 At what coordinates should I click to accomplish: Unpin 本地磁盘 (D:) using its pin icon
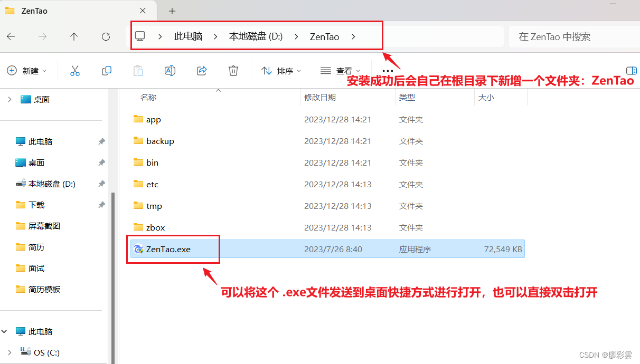coord(101,184)
